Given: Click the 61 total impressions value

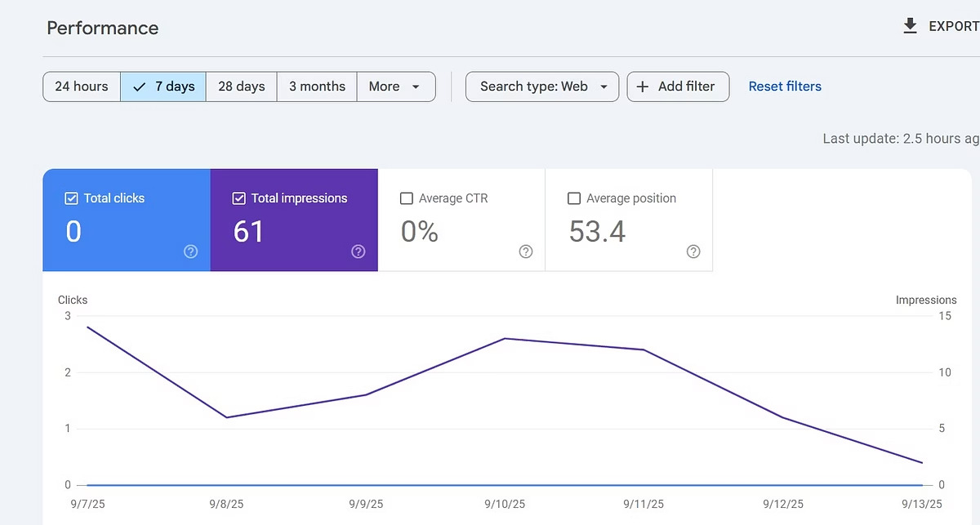Looking at the screenshot, I should tap(248, 232).
